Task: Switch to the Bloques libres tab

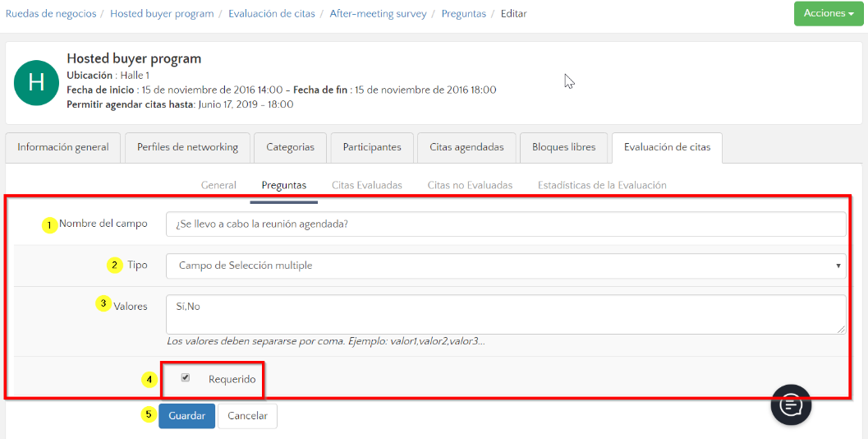Action: pos(563,147)
